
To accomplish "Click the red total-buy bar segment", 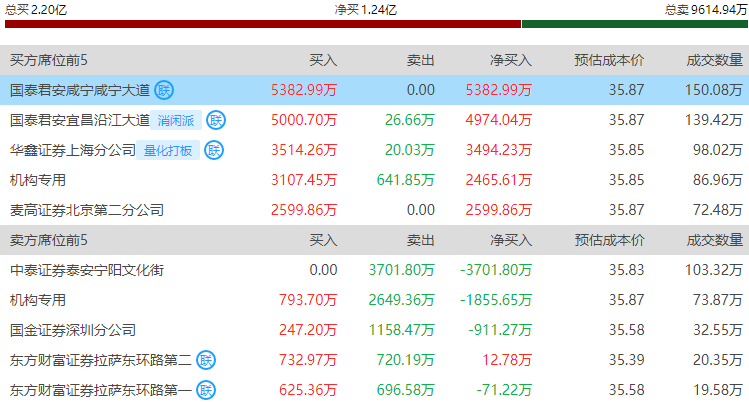I will [x=263, y=24].
